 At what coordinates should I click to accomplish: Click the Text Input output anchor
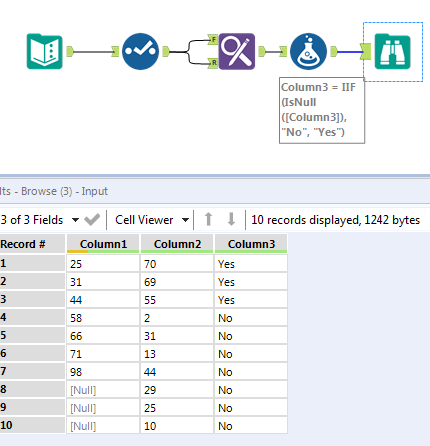[x=70, y=52]
